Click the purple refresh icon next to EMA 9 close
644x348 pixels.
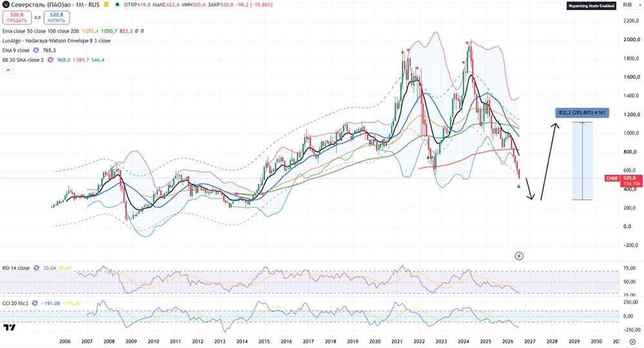click(x=36, y=50)
